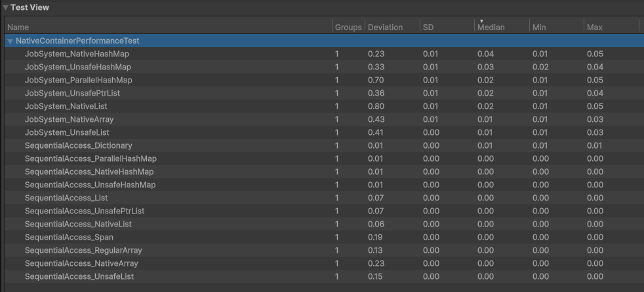Click Min value 0.02 for JobSystem_UnsafeHashMap
Screen dimensions: 644x292
tap(540, 67)
